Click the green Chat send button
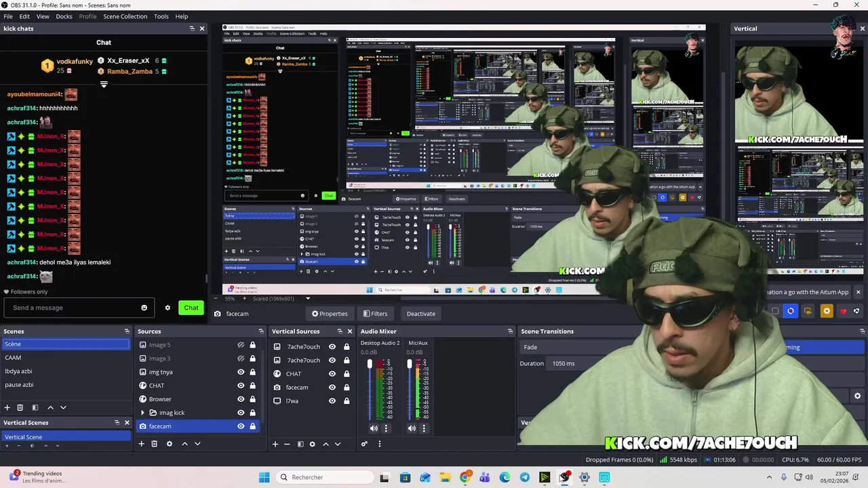868x488 pixels. click(191, 308)
